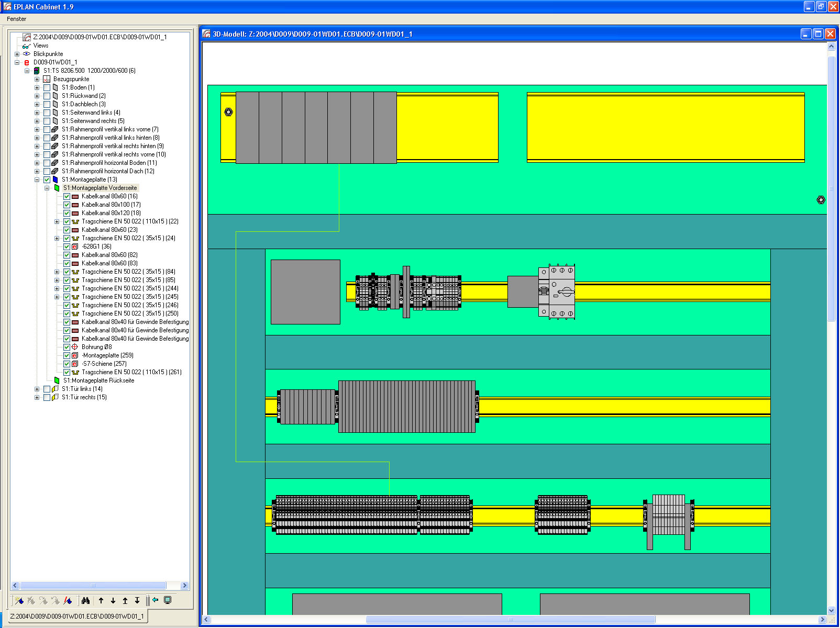Screen dimensions: 840x628
Task: Expand the S1:Tür links (14) node
Action: 37,389
